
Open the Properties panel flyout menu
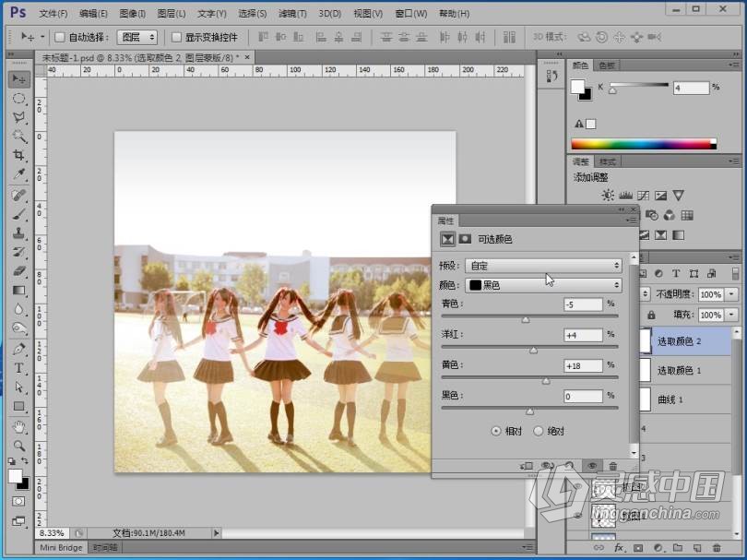632,220
